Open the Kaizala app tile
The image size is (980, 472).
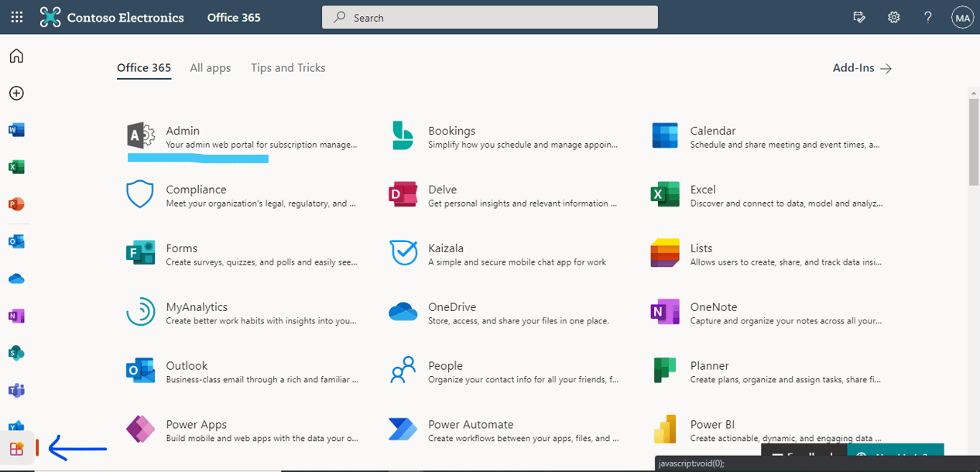(x=503, y=255)
